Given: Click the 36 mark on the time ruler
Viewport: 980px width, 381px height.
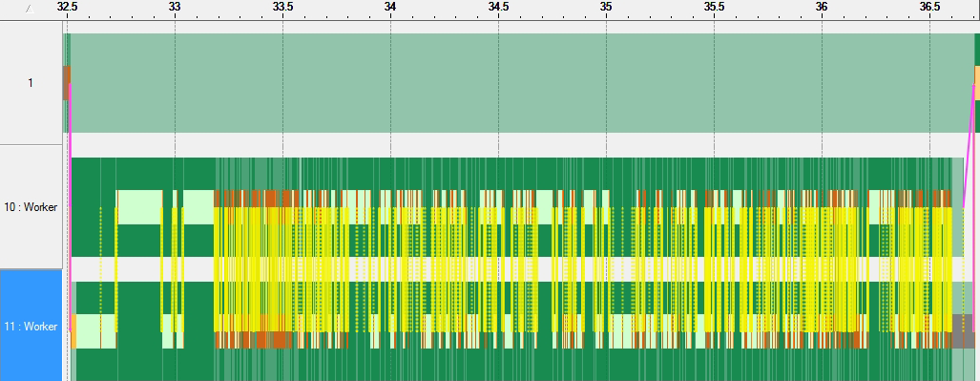Looking at the screenshot, I should pos(822,7).
